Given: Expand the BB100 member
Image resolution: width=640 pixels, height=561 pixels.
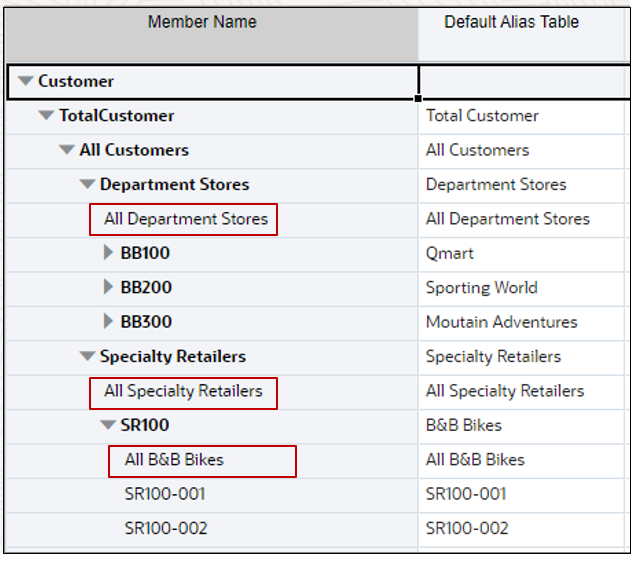Looking at the screenshot, I should [109, 253].
